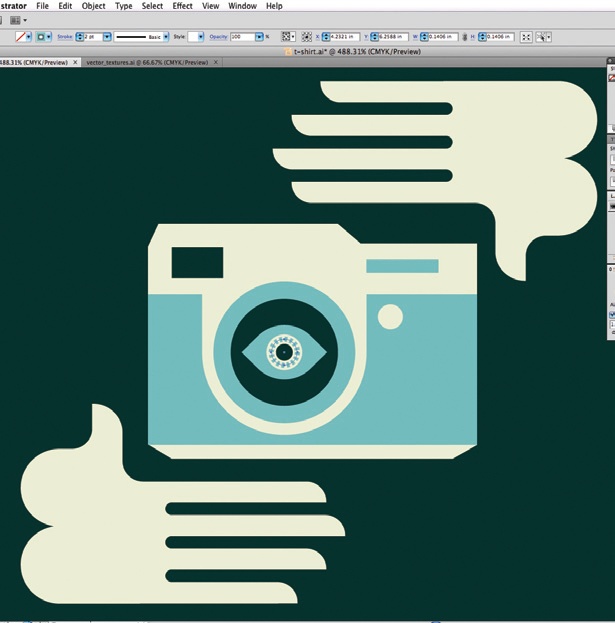Expand the Arrange Documents dropdown arrow

[25, 20]
